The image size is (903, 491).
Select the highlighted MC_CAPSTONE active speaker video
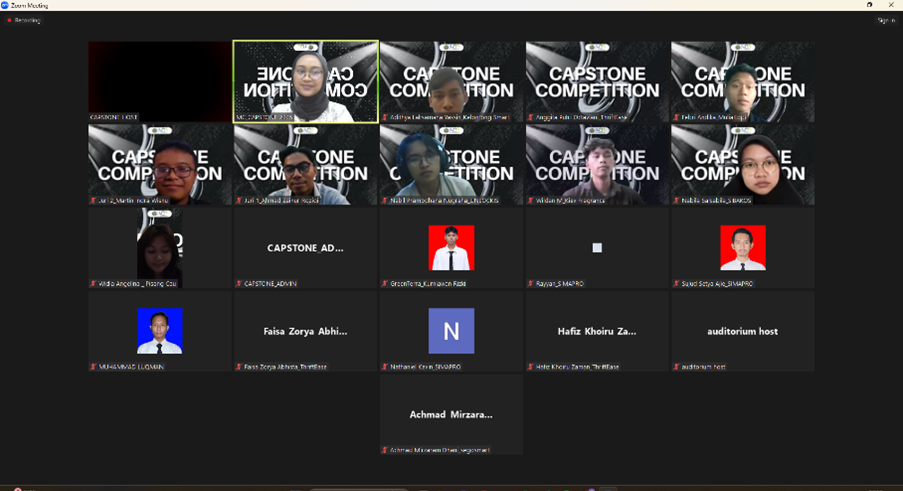click(x=306, y=81)
